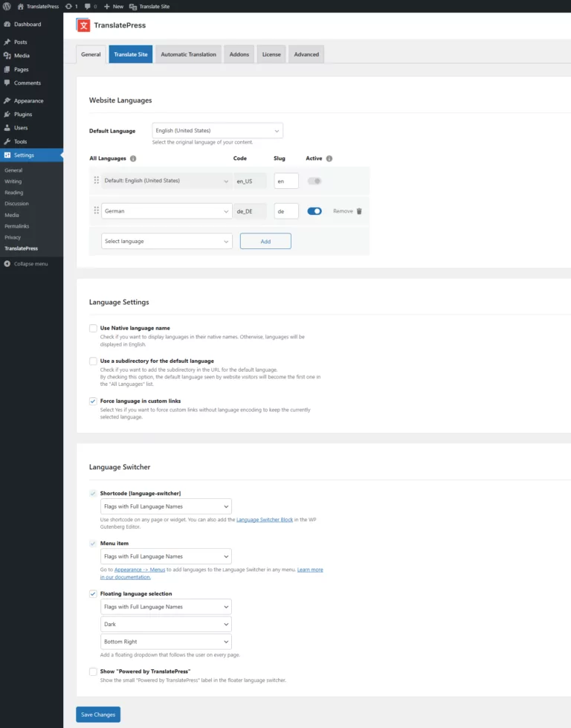
Task: Switch to the Advanced tab
Action: (x=306, y=54)
